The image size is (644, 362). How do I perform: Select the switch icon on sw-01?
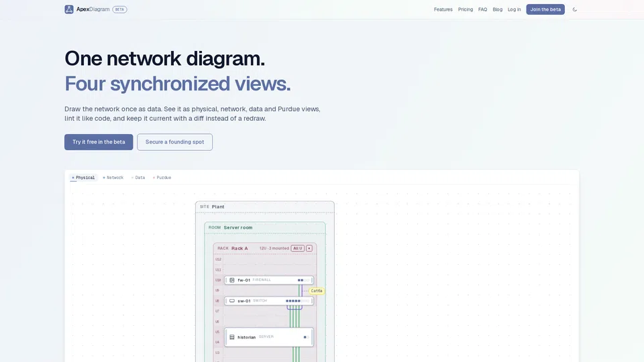pos(232,301)
